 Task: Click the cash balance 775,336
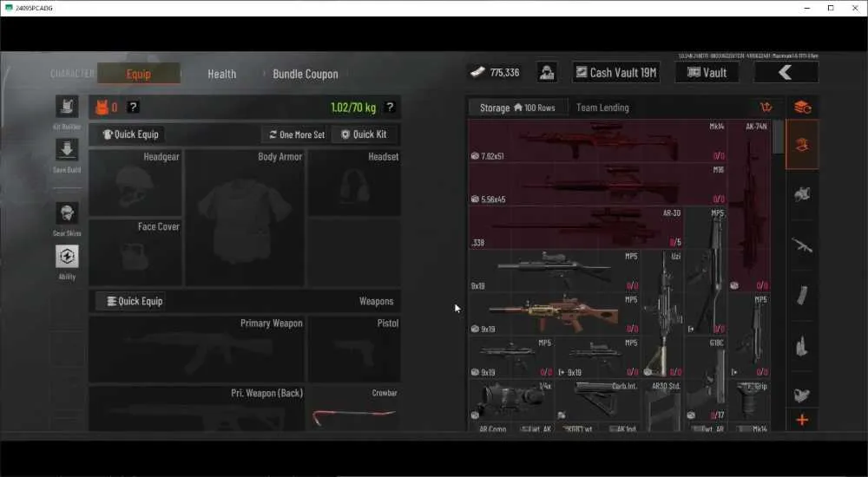tap(495, 73)
